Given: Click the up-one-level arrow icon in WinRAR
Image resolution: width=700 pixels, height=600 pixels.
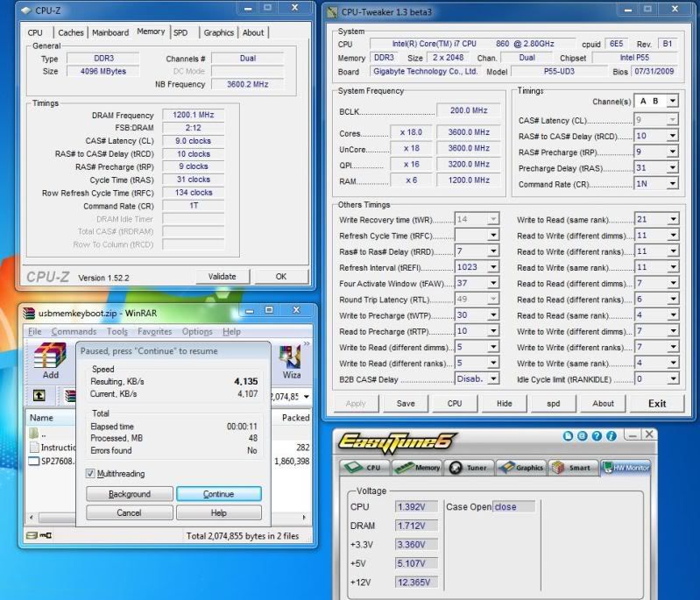Looking at the screenshot, I should [39, 395].
